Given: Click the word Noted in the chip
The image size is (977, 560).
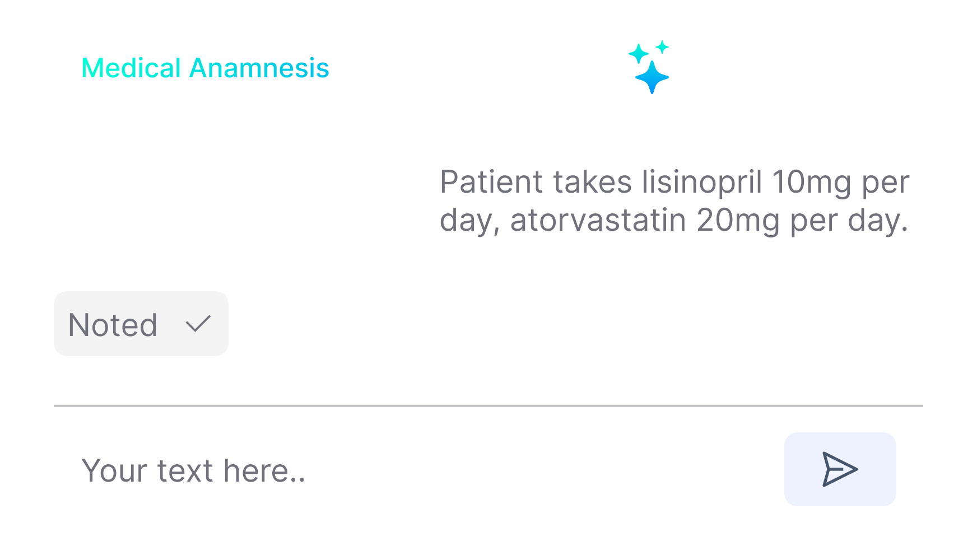Looking at the screenshot, I should pyautogui.click(x=113, y=325).
